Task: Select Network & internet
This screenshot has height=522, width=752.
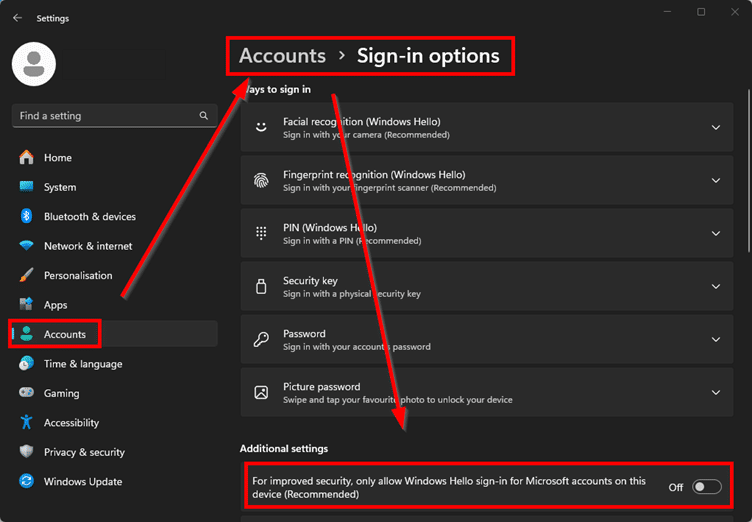Action: pos(115,246)
